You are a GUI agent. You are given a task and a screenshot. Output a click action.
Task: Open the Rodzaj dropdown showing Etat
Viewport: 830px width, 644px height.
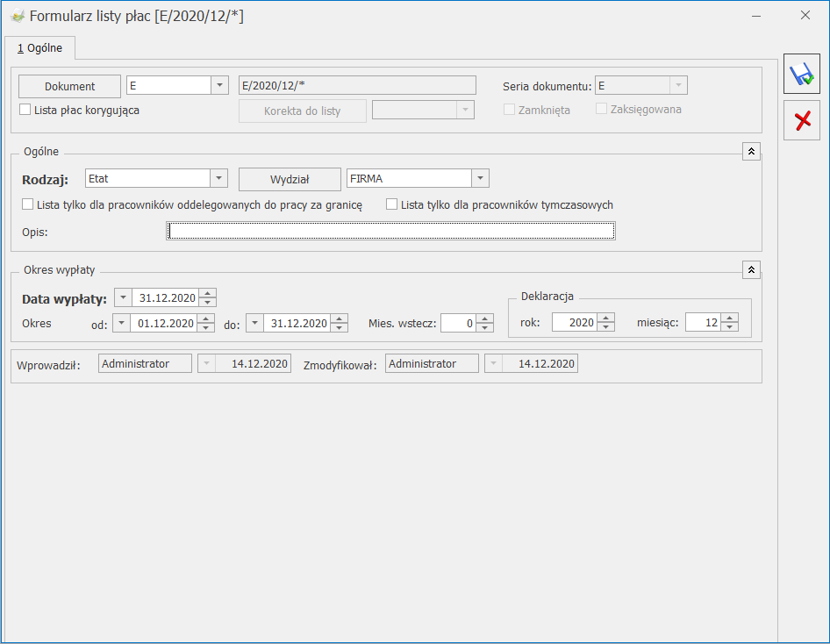[x=218, y=178]
